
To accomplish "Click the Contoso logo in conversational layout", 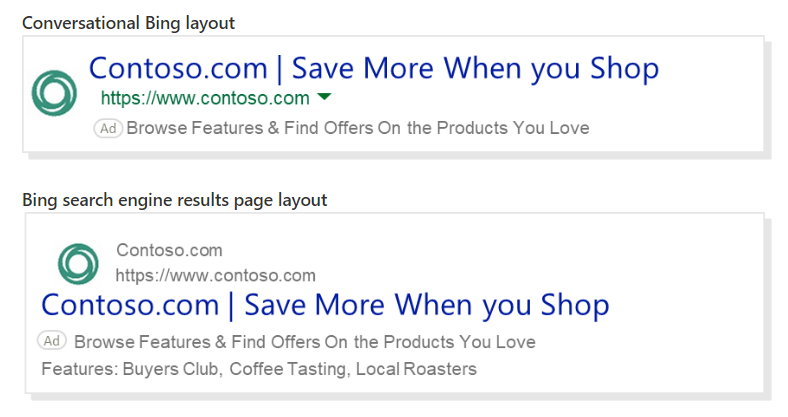I will tap(54, 93).
